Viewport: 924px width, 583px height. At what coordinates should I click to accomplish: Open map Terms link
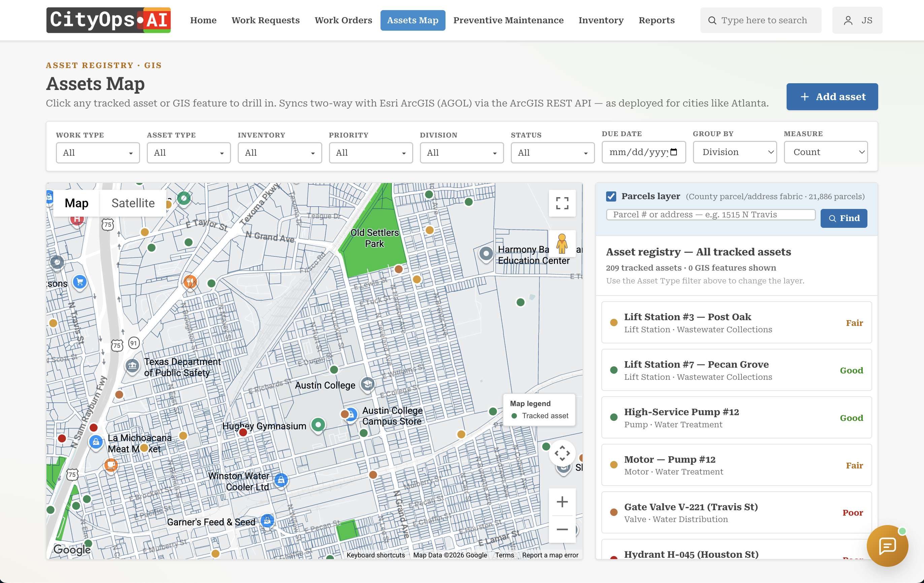click(504, 555)
